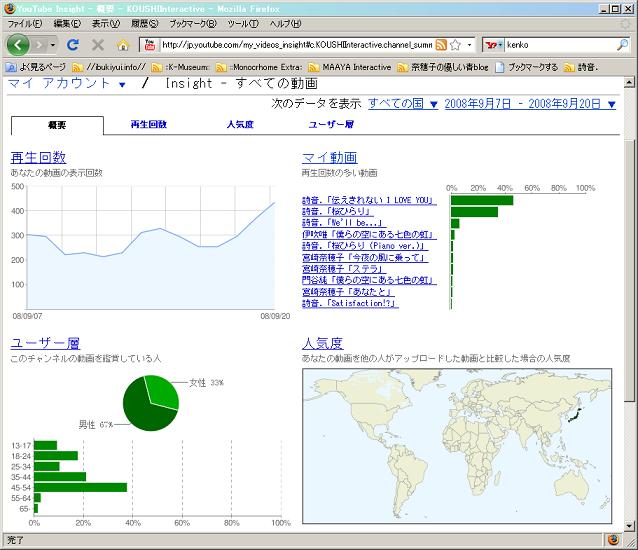Click the Yahoo search engine icon

pyautogui.click(x=492, y=45)
